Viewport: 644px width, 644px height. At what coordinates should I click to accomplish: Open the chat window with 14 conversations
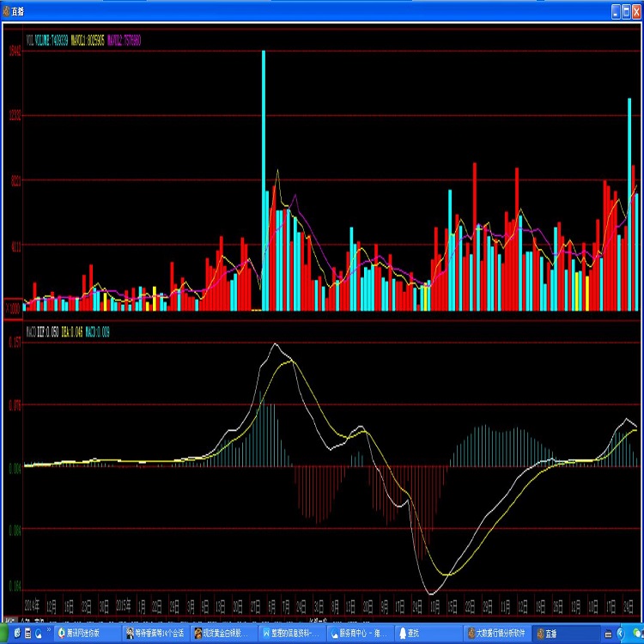tap(155, 633)
